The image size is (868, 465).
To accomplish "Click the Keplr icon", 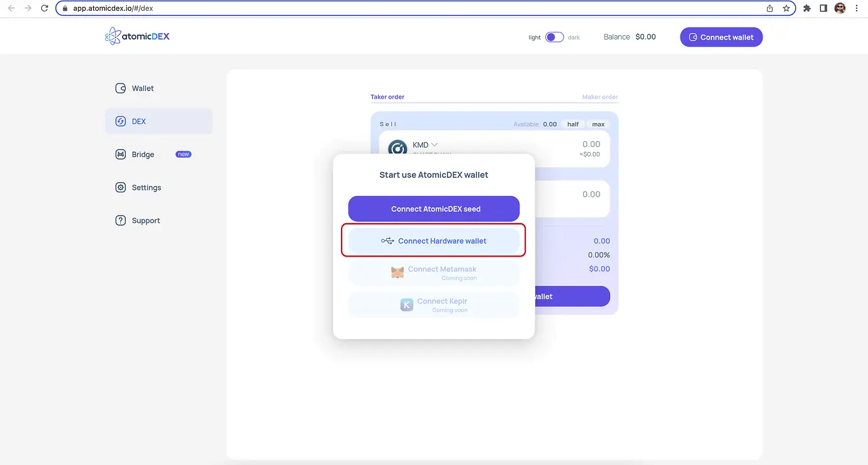I will [406, 304].
